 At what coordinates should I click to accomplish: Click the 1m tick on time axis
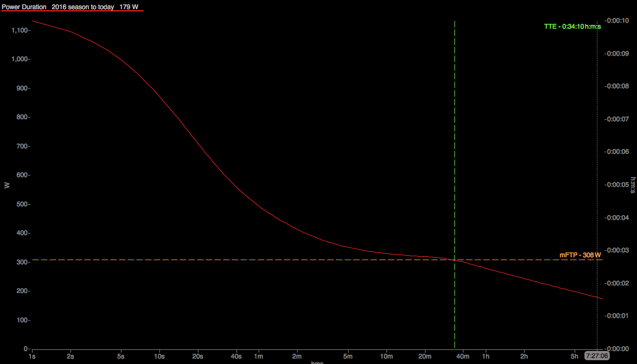coord(259,356)
